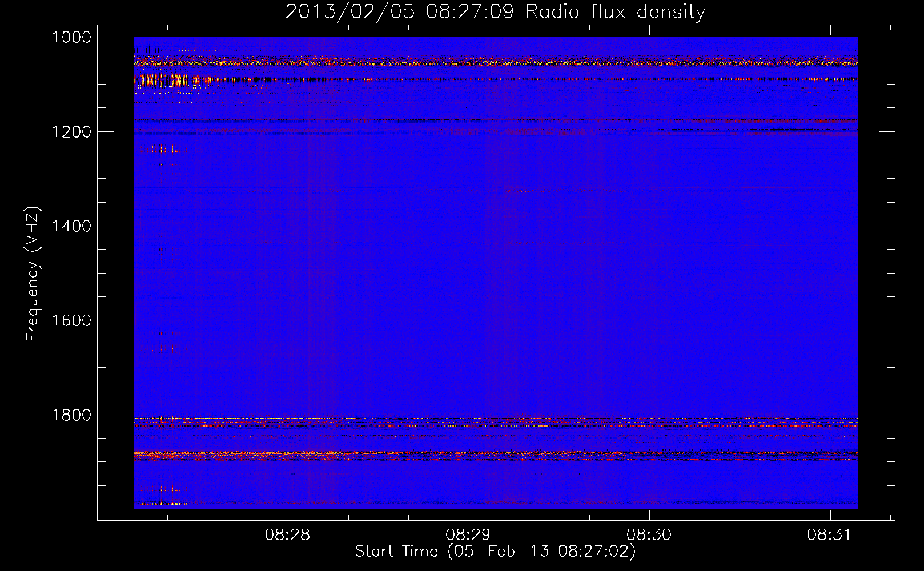Click the 1800 frequency tick label

[x=71, y=415]
